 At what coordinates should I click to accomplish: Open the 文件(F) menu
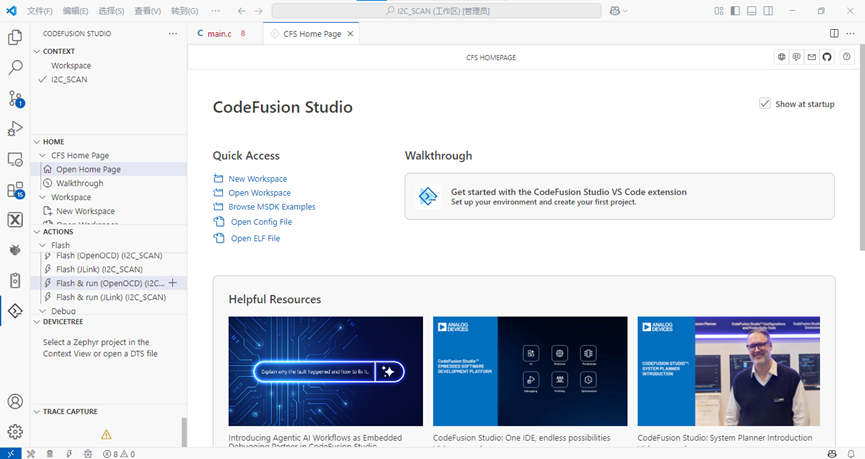40,11
